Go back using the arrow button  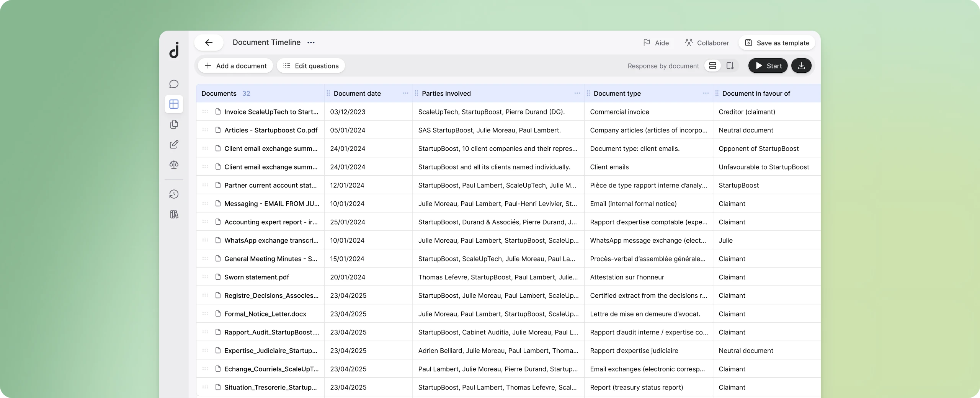(209, 42)
